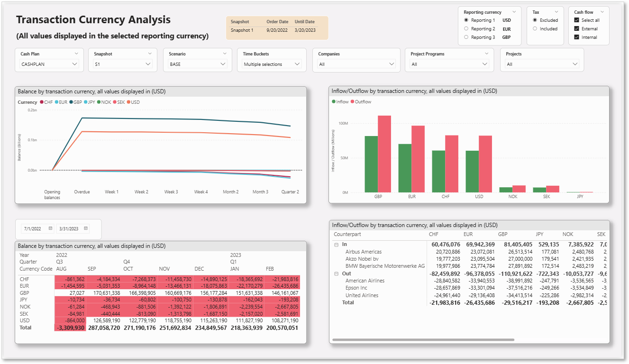Click GBP legend marker in balance chart

71,102
